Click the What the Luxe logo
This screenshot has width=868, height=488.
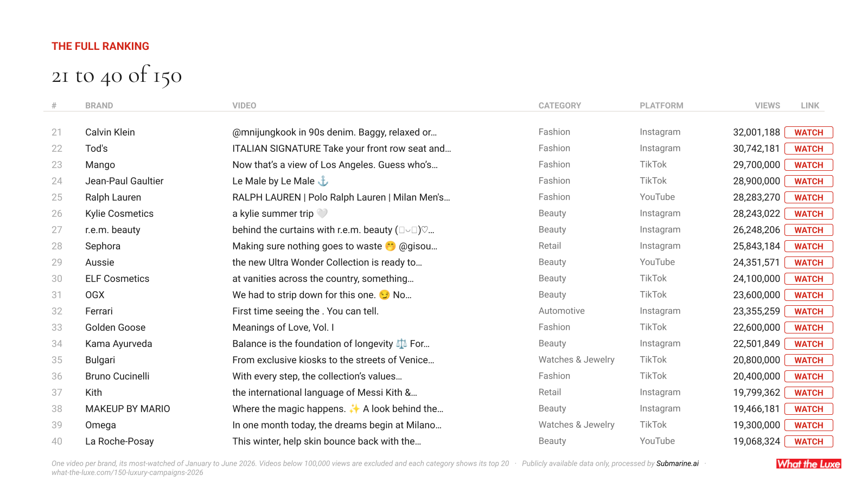pos(808,464)
